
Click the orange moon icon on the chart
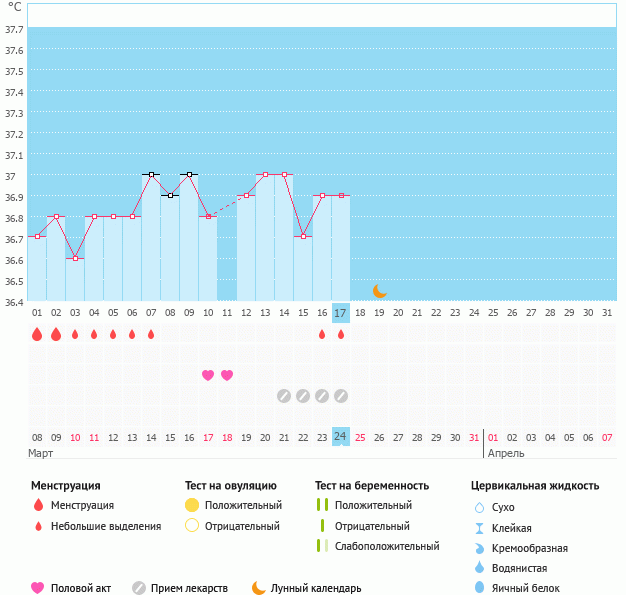[x=379, y=291]
